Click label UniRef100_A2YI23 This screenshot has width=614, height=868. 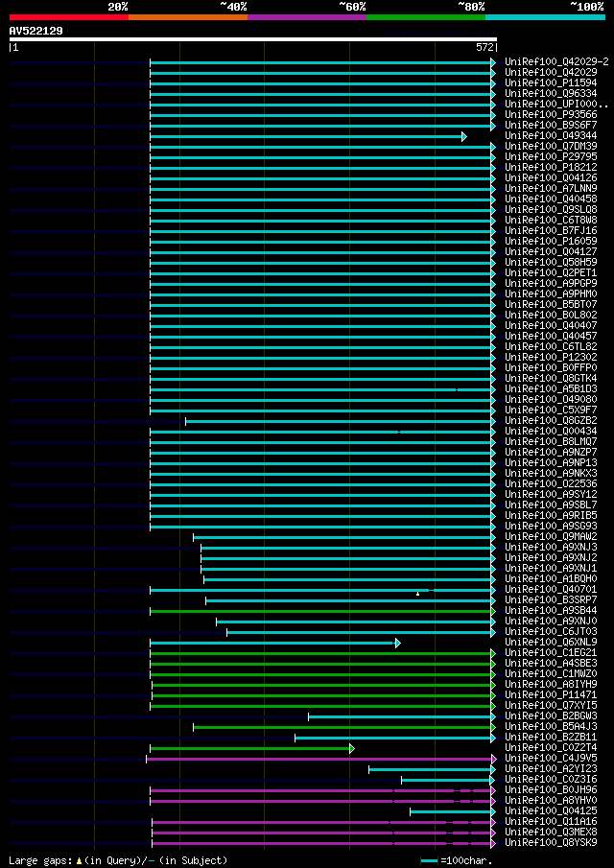[551, 769]
